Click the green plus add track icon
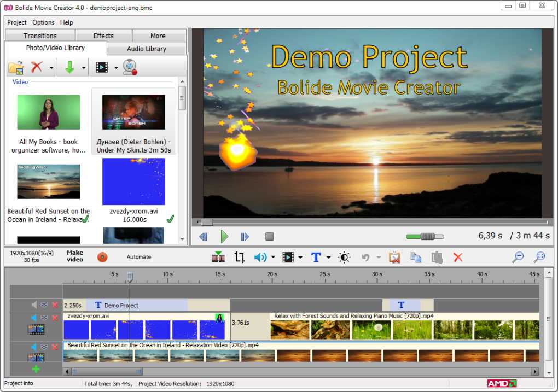Screen dimensions: 558x392 36,369
